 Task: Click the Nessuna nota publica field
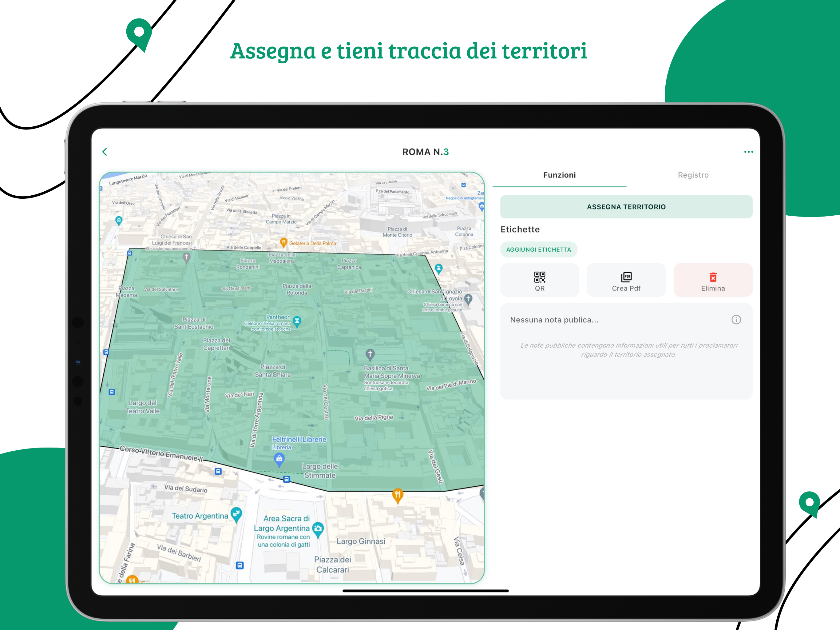554,320
